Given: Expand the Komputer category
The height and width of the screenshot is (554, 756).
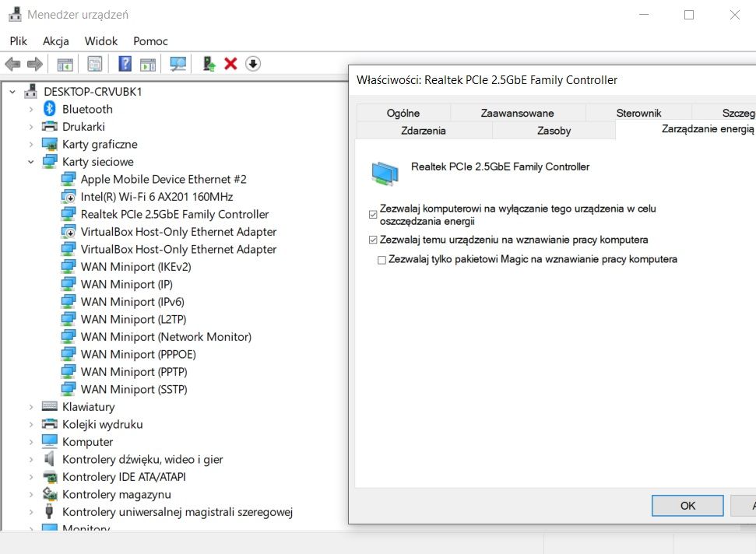Looking at the screenshot, I should point(31,442).
